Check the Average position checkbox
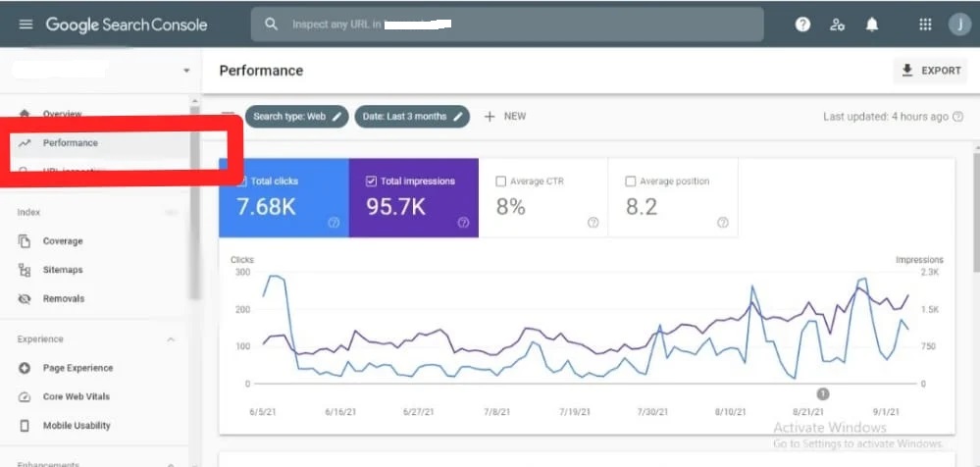 (x=630, y=182)
